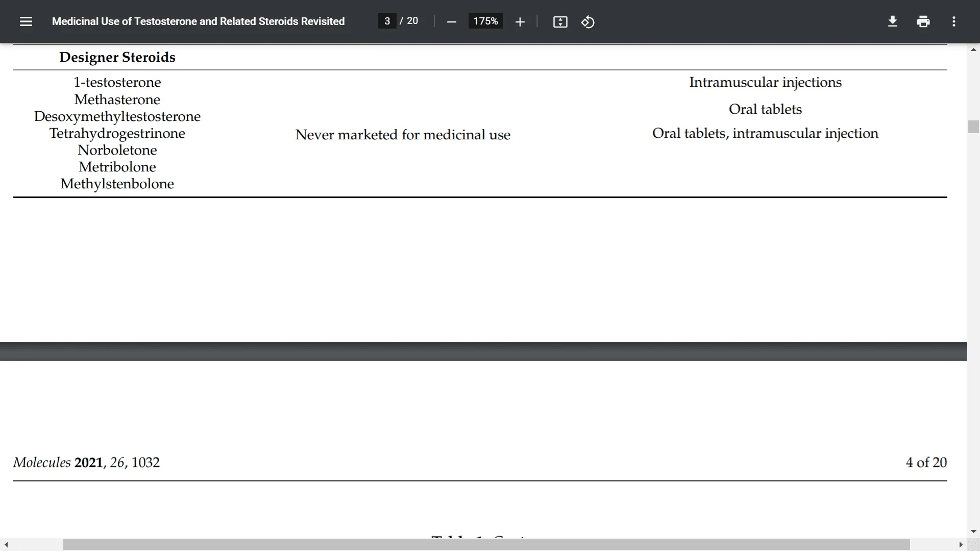Click the 'Designer Steroids' heading
This screenshot has width=980, height=551.
pyautogui.click(x=117, y=57)
